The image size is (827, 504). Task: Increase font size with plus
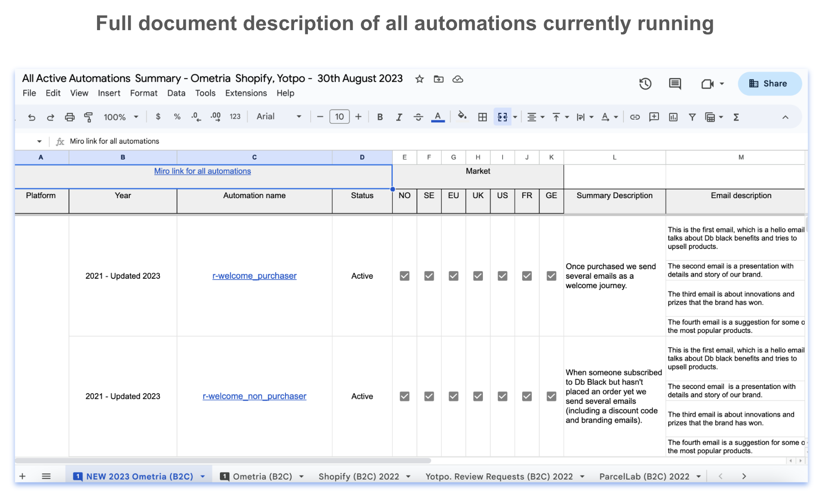pos(358,117)
